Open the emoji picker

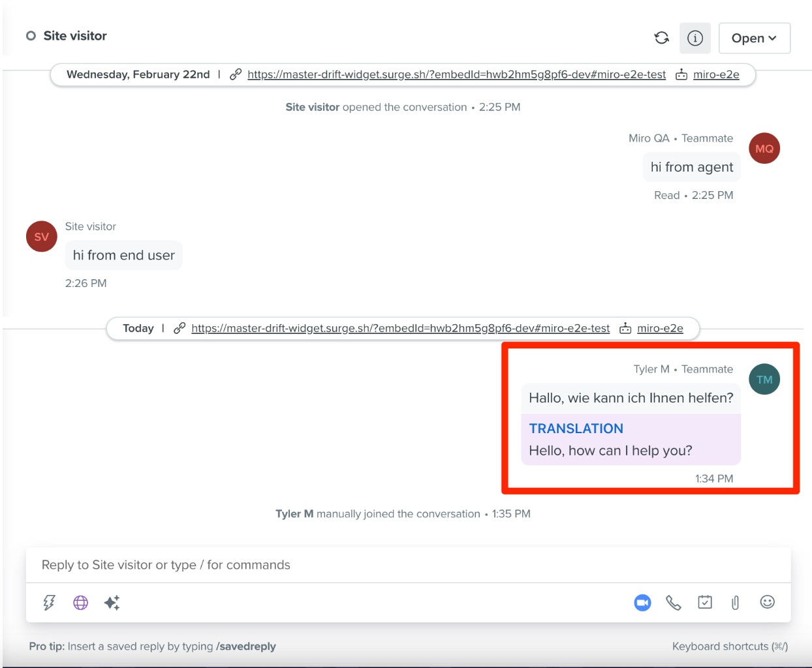768,601
